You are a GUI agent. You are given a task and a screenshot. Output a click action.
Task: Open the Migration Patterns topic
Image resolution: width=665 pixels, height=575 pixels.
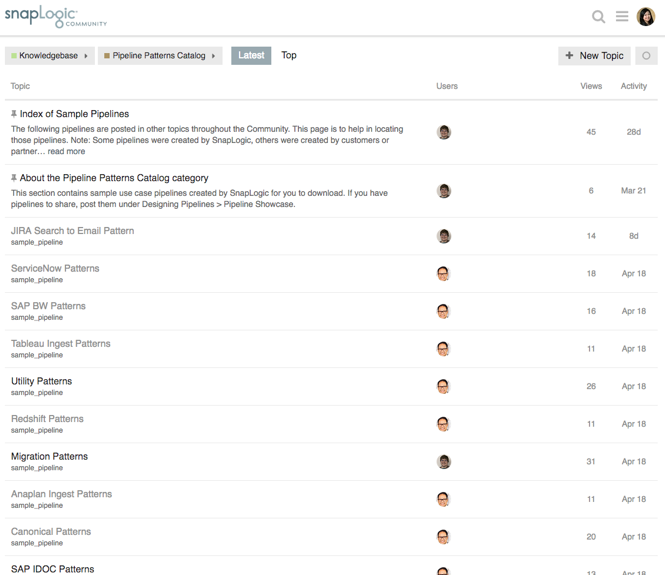tap(50, 456)
